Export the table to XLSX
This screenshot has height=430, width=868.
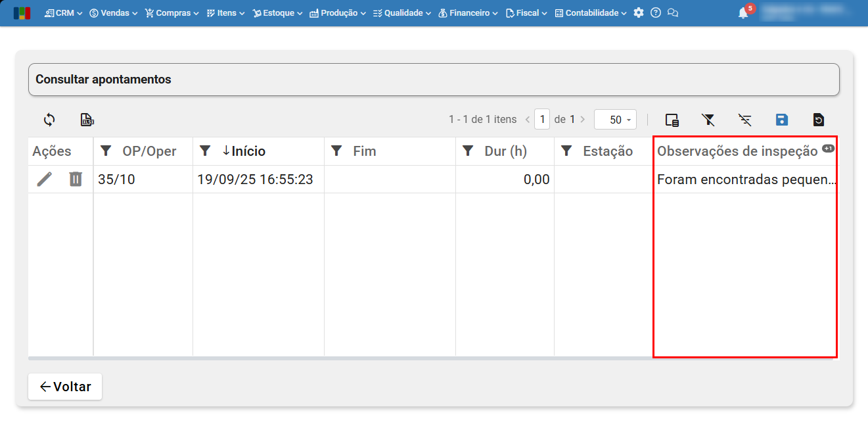[87, 120]
